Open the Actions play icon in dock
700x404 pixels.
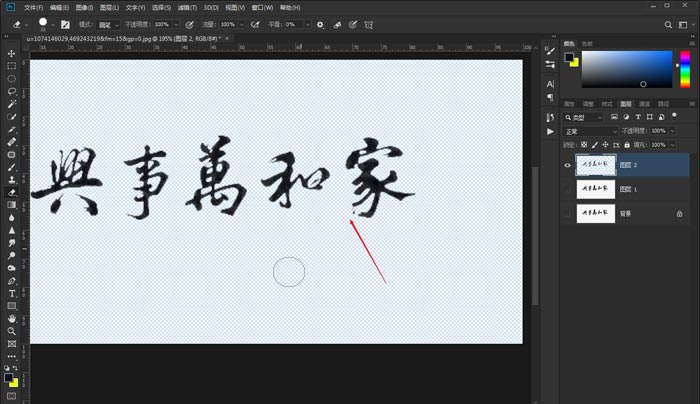click(550, 132)
